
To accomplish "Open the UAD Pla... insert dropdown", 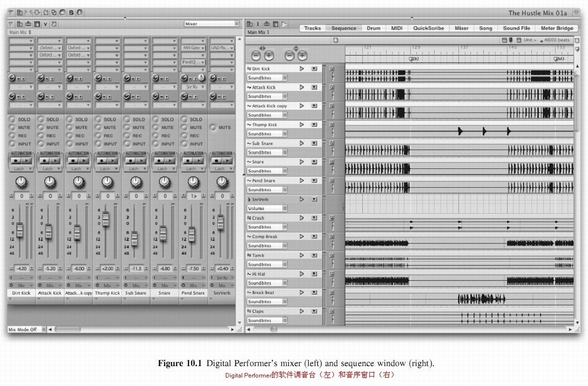I will pyautogui.click(x=222, y=48).
